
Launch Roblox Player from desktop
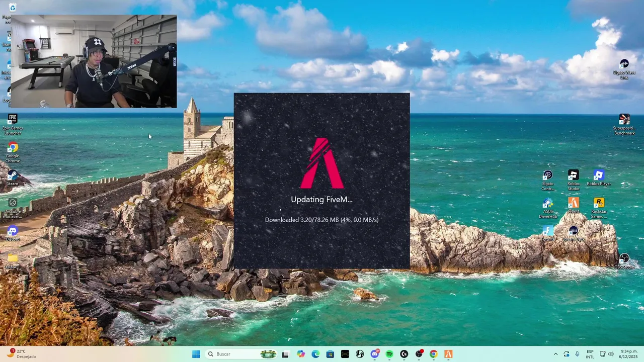point(598,177)
